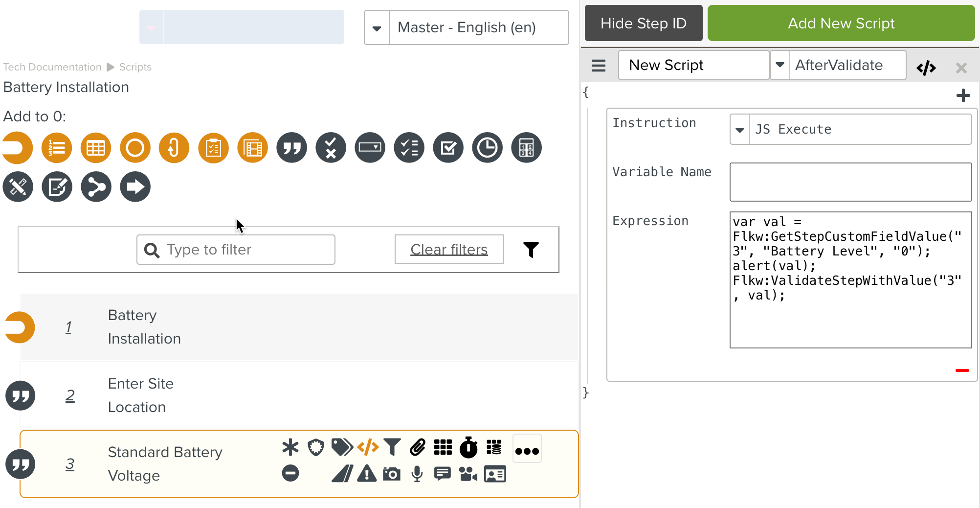Click the tag icon on step 3
The width and height of the screenshot is (980, 508).
pyautogui.click(x=342, y=447)
